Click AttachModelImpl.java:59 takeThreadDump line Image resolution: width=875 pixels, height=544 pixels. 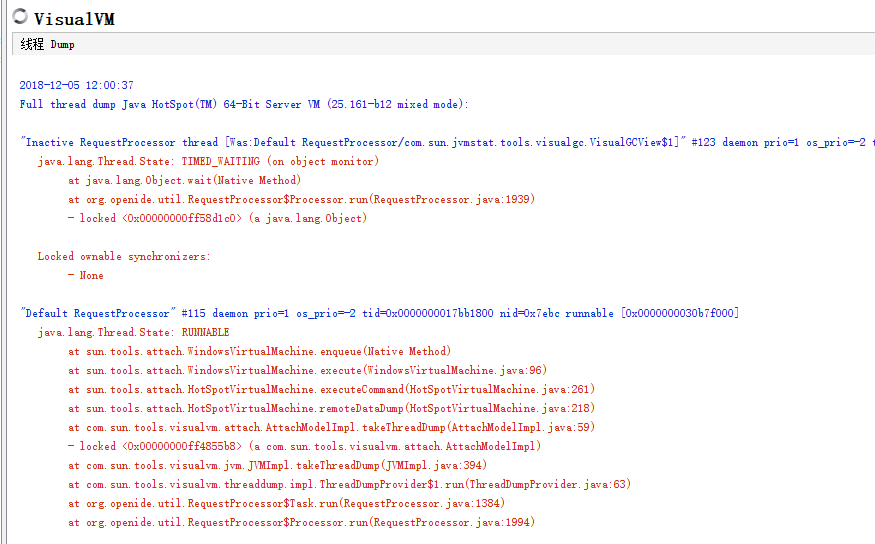point(331,427)
